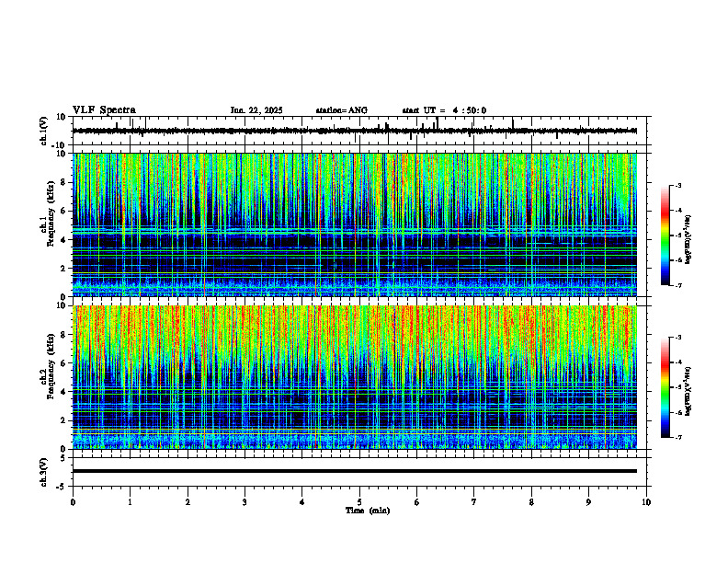Click the "-5" tick on ch.3(V) axis
728x563 pixels.
tap(62, 487)
